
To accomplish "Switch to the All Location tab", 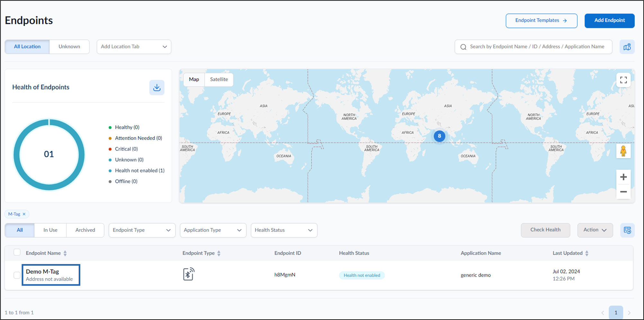I will (27, 47).
